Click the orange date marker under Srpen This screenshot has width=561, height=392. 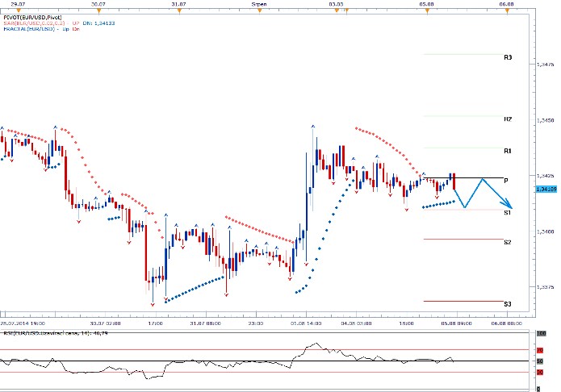[x=260, y=10]
